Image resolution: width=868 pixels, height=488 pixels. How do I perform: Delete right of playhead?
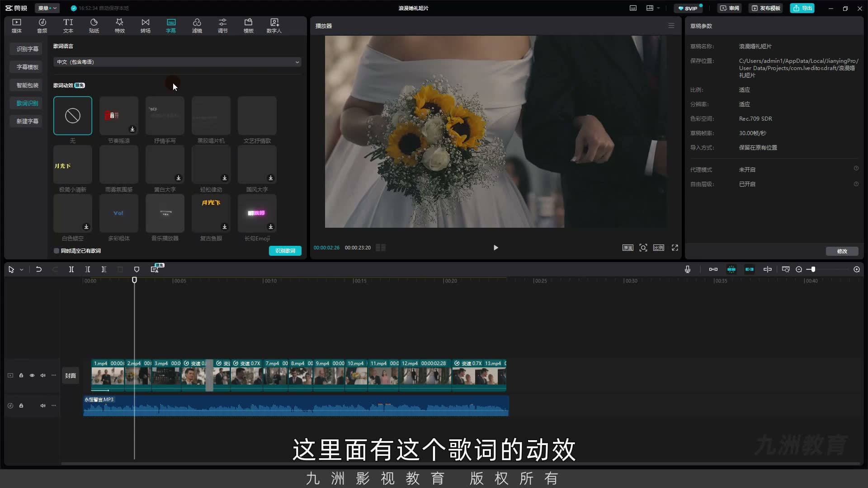pyautogui.click(x=104, y=269)
